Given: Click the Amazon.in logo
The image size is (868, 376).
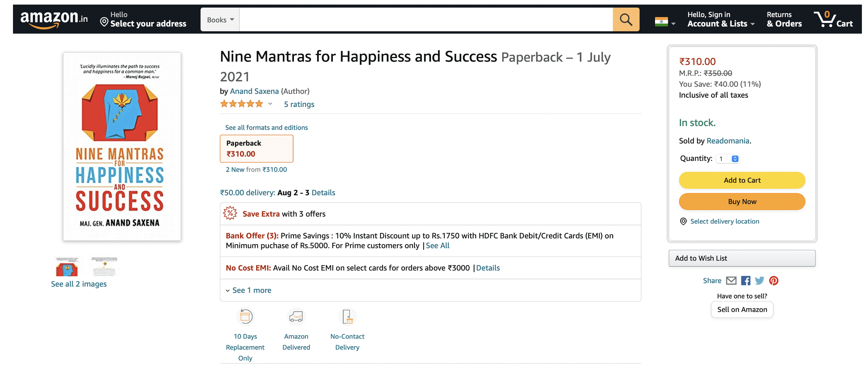Looking at the screenshot, I should pyautogui.click(x=54, y=19).
